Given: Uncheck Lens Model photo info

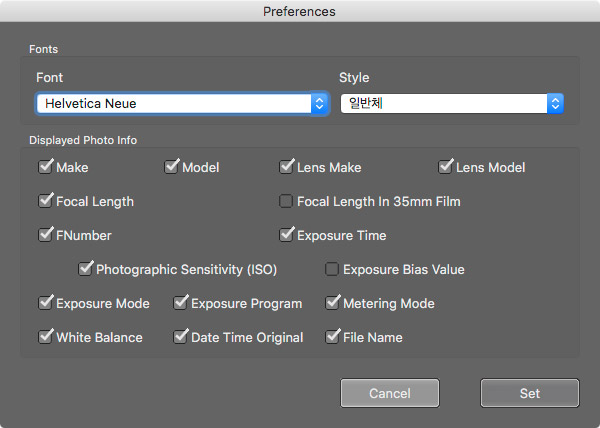Looking at the screenshot, I should tap(447, 167).
